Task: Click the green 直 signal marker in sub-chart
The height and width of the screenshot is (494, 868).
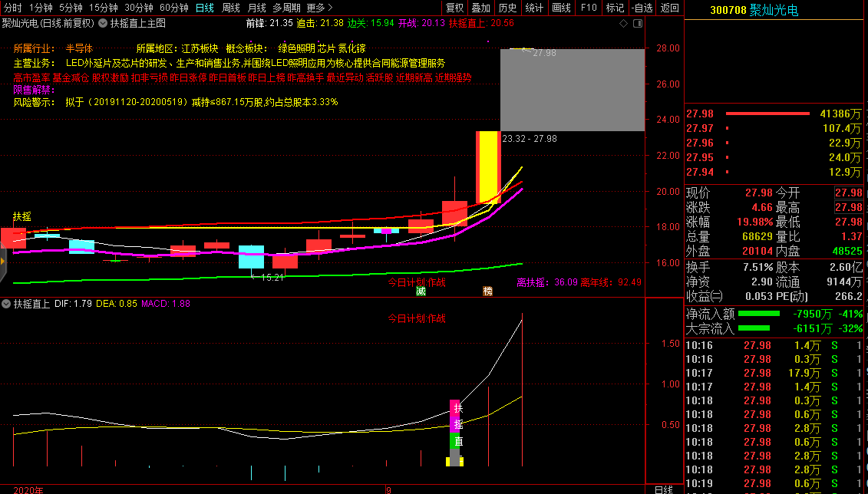Action: [x=454, y=441]
